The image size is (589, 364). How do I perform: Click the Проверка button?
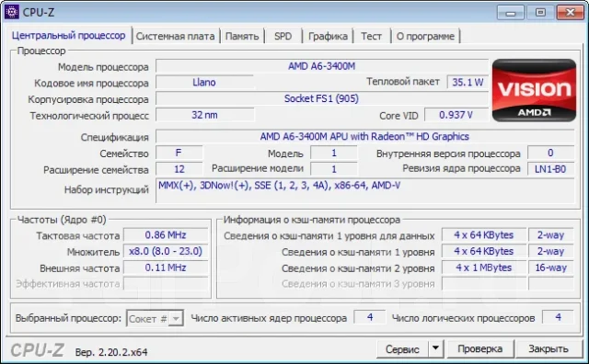pos(479,348)
